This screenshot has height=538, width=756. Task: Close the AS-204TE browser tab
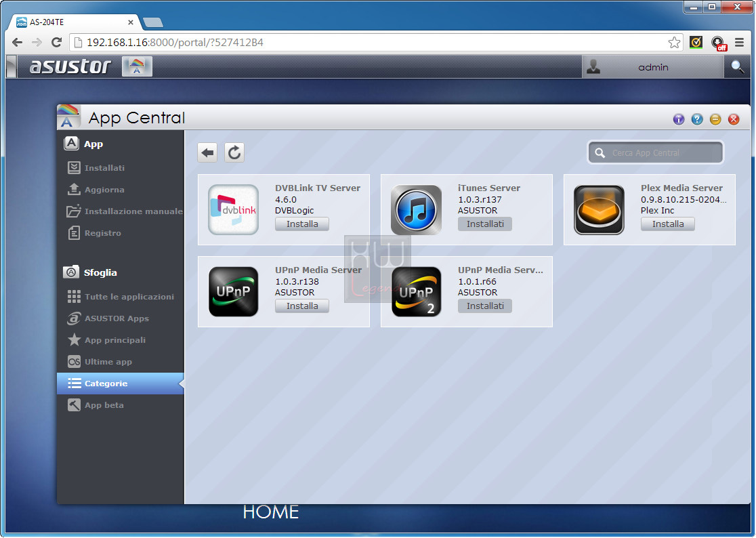point(130,22)
